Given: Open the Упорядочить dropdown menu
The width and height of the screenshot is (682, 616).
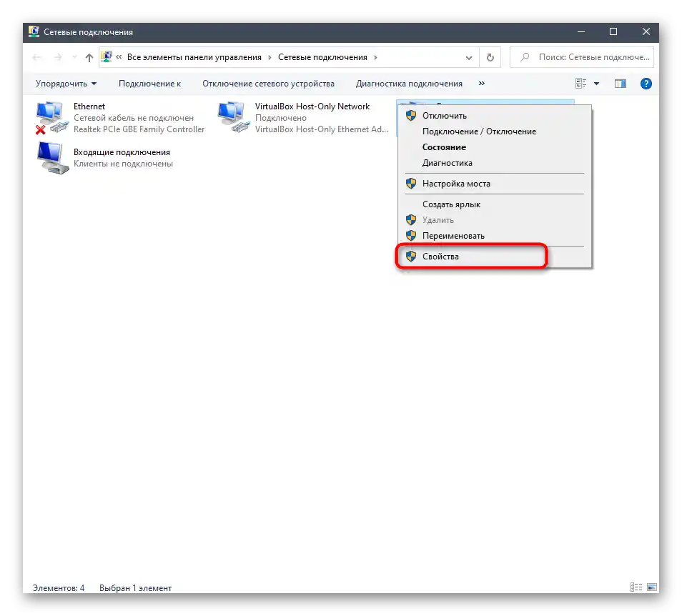Looking at the screenshot, I should 66,84.
